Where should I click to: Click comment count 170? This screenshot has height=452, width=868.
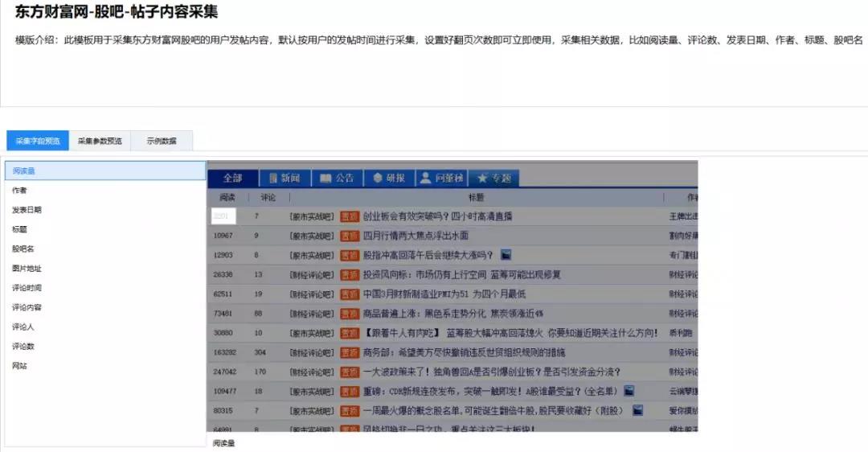[x=260, y=372]
